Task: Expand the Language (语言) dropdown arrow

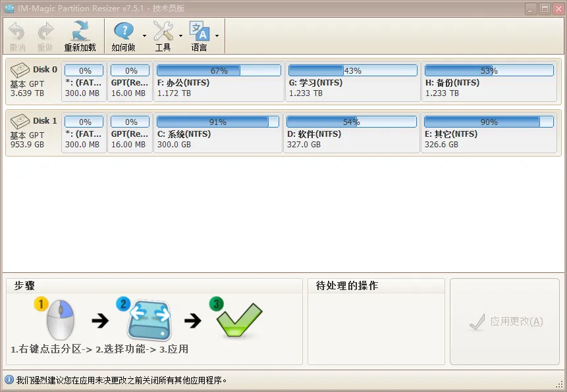Action: click(x=217, y=36)
